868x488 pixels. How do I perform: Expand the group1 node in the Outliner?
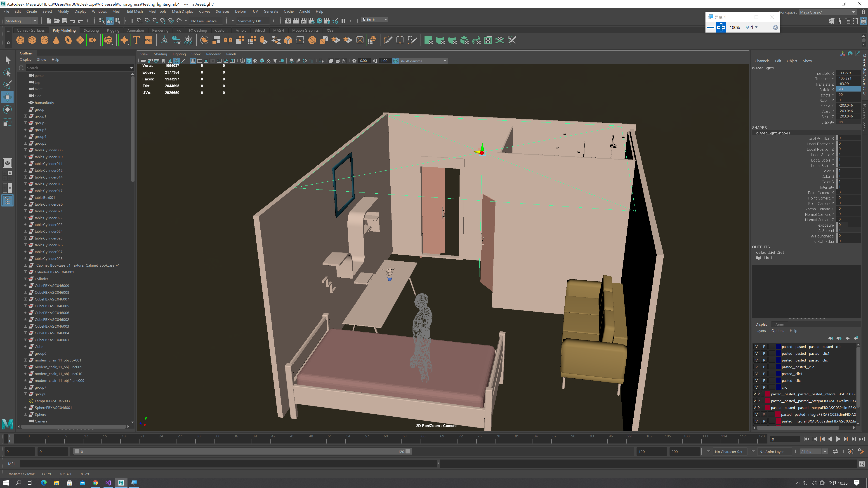click(25, 116)
